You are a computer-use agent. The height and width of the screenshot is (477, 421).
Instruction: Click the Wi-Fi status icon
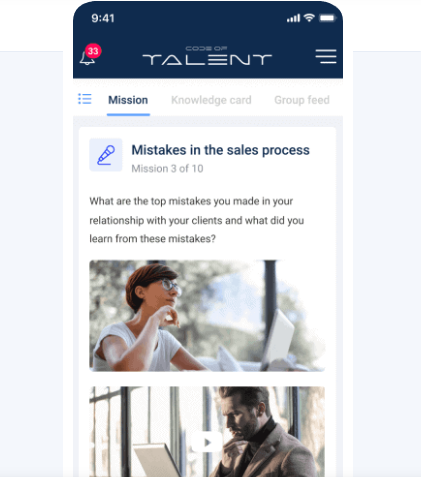(310, 18)
